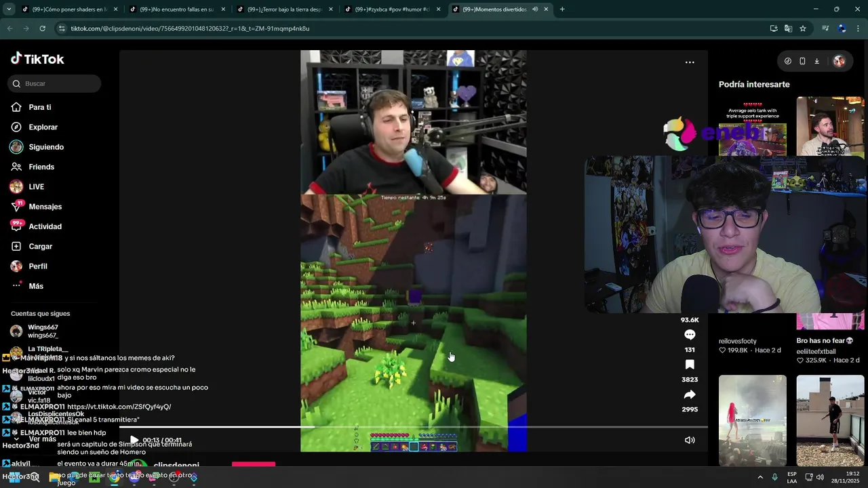This screenshot has height=488, width=868.
Task: Click the microphone tray icon
Action: tap(775, 477)
